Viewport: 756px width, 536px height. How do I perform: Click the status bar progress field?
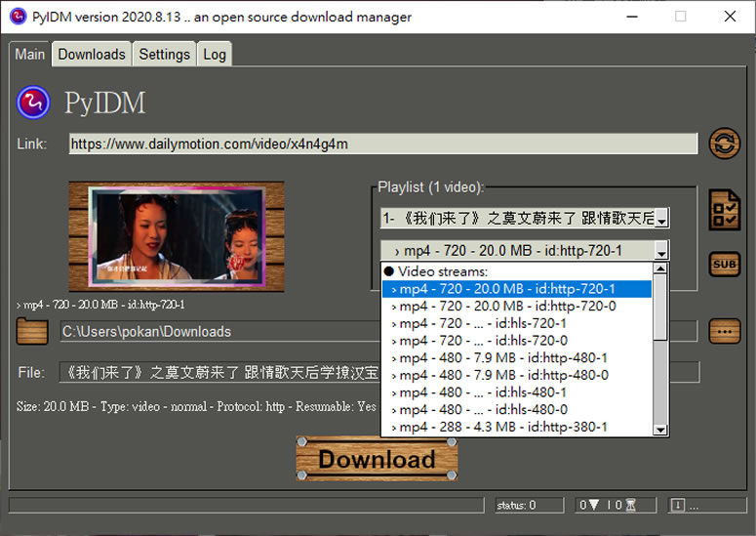[x=247, y=505]
